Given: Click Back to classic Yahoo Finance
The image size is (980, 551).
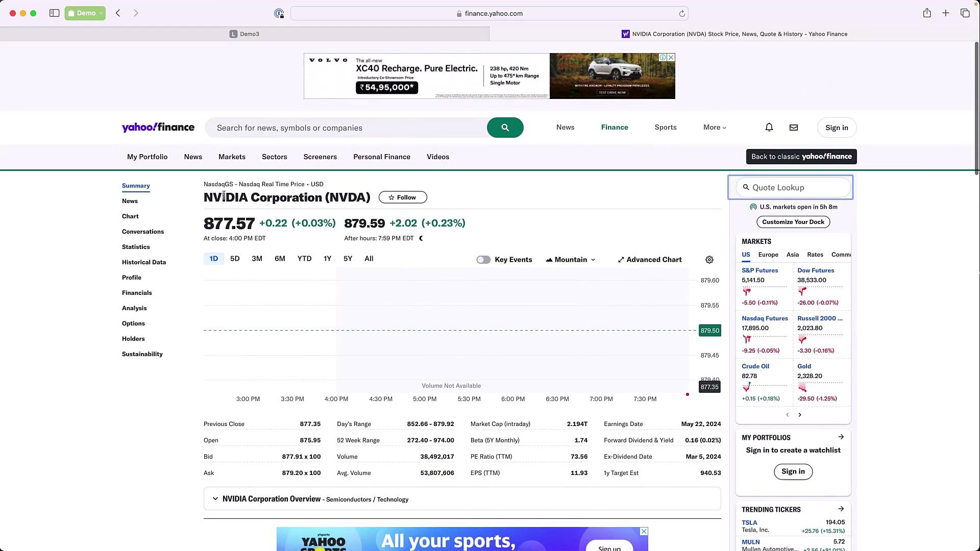Looking at the screenshot, I should coord(801,157).
